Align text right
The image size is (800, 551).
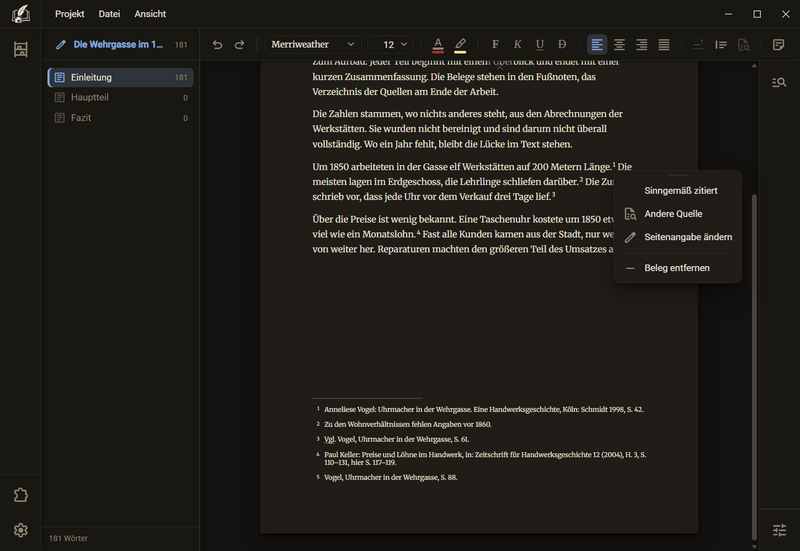click(x=641, y=44)
